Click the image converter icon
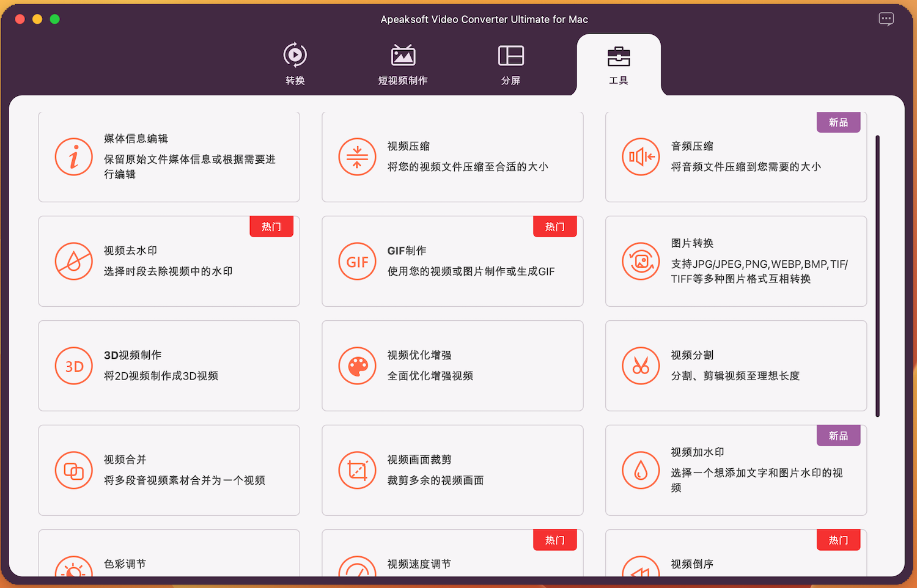 click(641, 261)
